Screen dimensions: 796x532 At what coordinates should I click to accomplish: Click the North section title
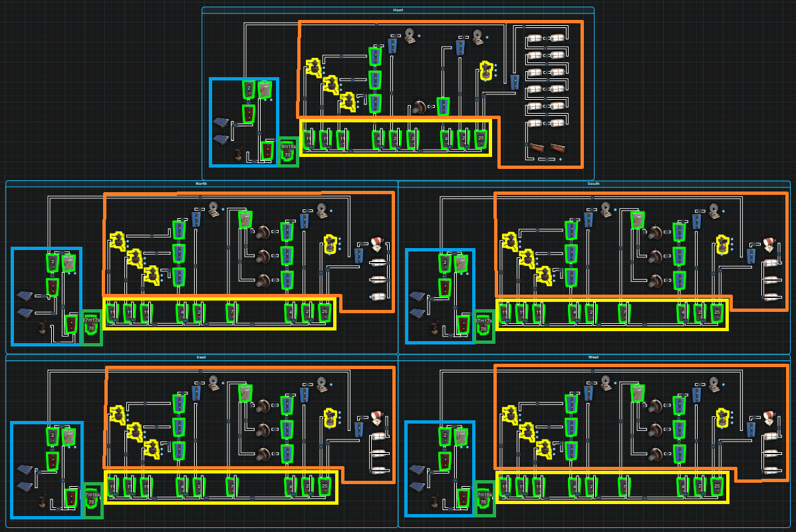[201, 184]
